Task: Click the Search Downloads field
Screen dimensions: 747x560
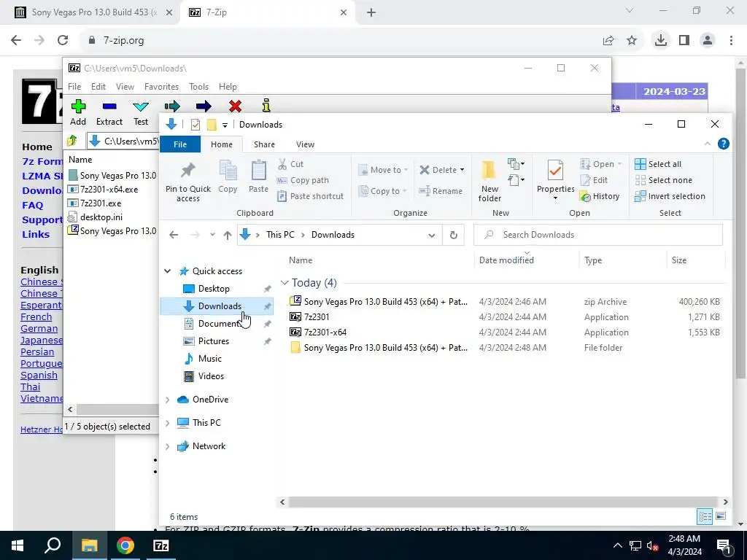Action: click(598, 235)
